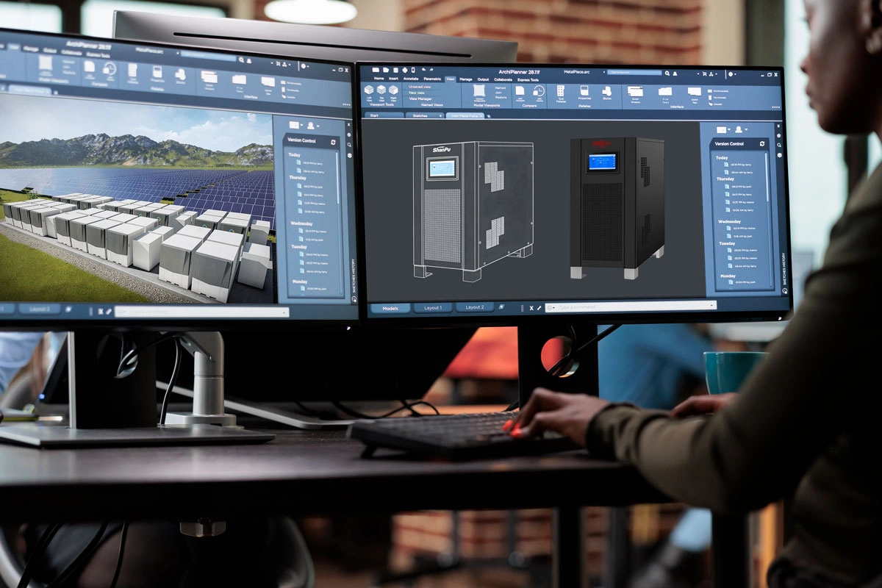Click the shopping cart icon, right monitor
The image size is (882, 588).
(x=705, y=74)
